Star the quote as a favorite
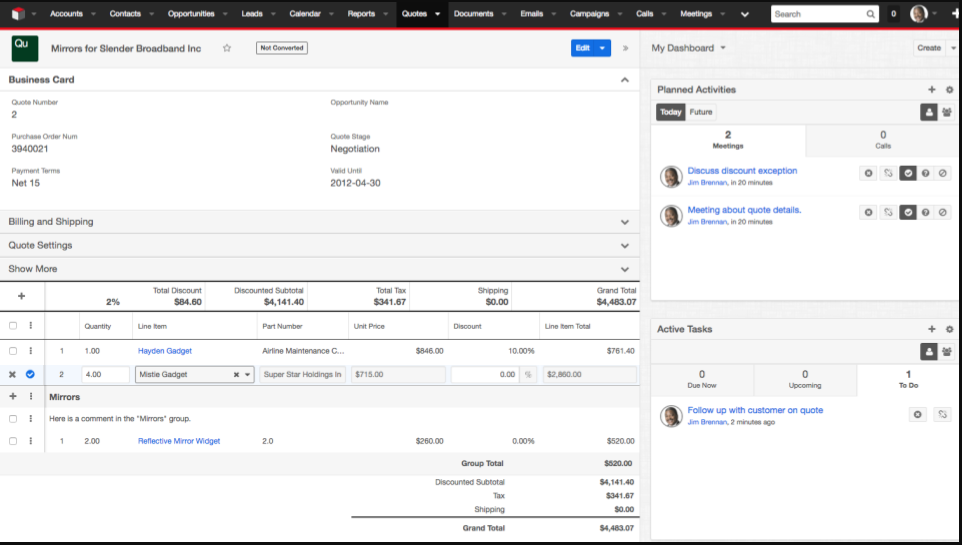The height and width of the screenshot is (545, 962). [x=227, y=48]
